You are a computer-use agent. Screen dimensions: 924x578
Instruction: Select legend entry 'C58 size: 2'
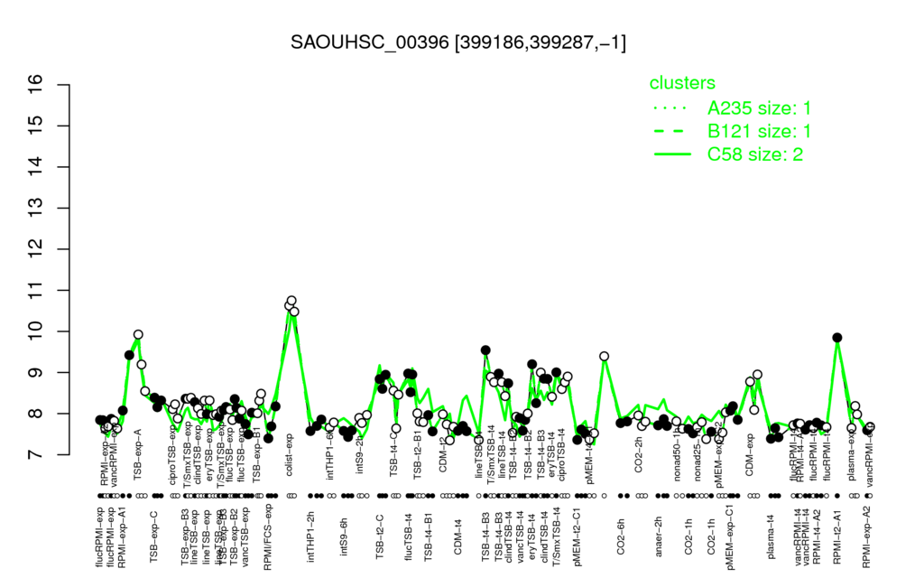coord(755,154)
